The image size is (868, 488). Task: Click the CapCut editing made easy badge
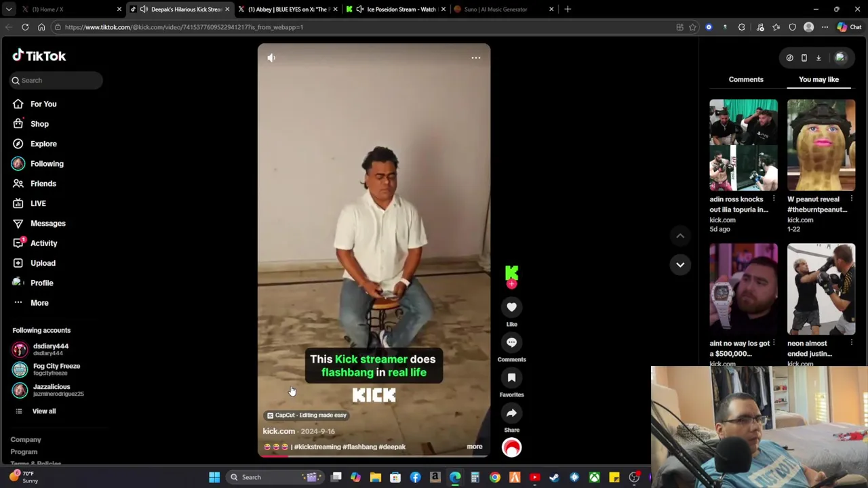point(307,415)
